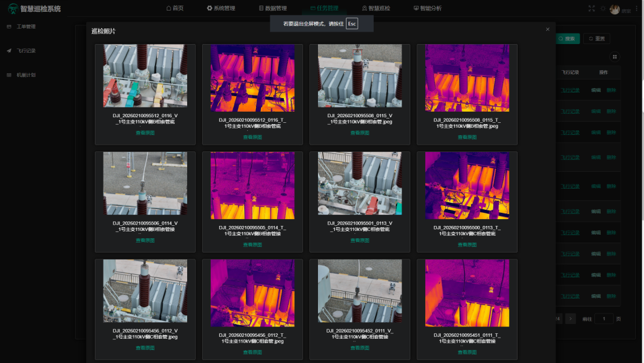Image resolution: width=644 pixels, height=363 pixels.
Task: View original of photo 0116_V
Action: coord(145,133)
